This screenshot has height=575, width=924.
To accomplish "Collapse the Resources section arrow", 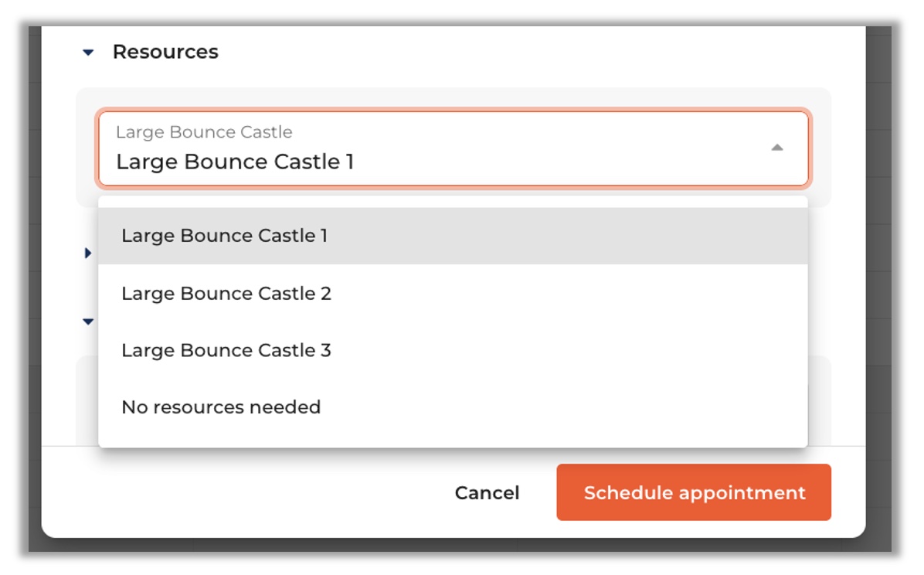I will (88, 53).
